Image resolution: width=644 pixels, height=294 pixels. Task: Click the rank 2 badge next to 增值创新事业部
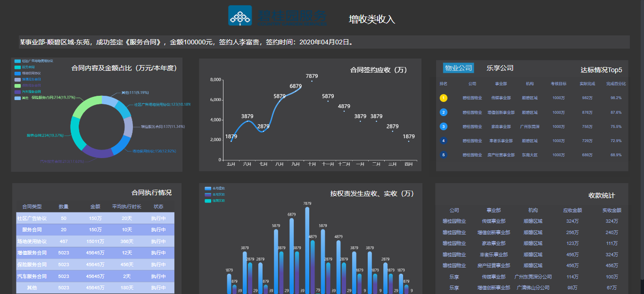443,112
